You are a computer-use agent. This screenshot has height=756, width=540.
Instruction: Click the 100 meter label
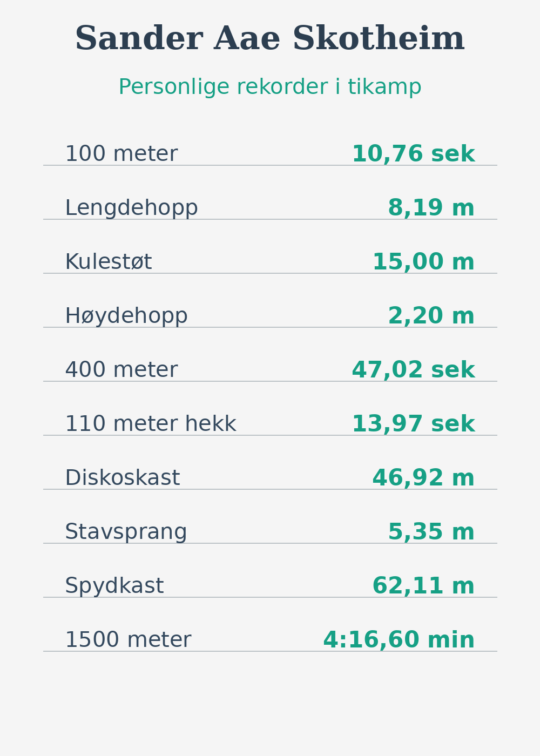pyautogui.click(x=121, y=154)
